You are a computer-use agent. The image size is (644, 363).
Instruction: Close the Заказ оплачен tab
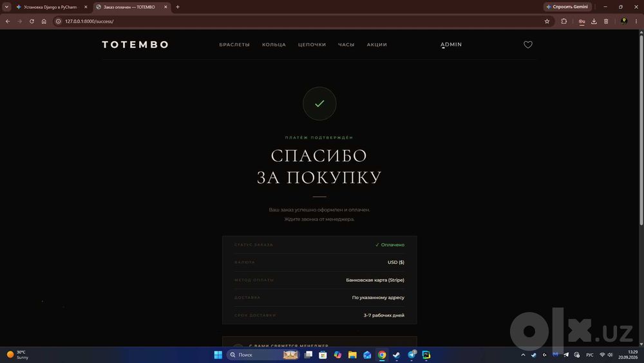click(166, 7)
